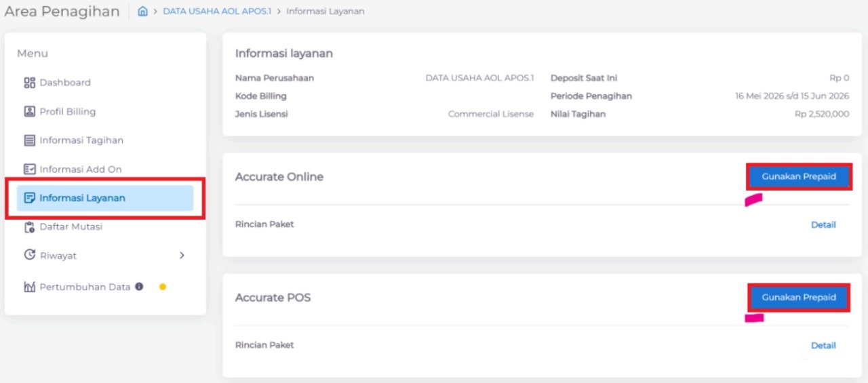The height and width of the screenshot is (383, 868).
Task: Click Gunakan Prepaid for Accurate Online
Action: click(799, 176)
